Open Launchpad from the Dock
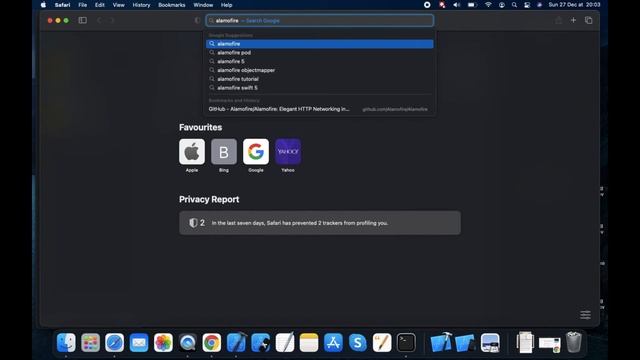Screen dimensions: 640x360 [x=90, y=342]
